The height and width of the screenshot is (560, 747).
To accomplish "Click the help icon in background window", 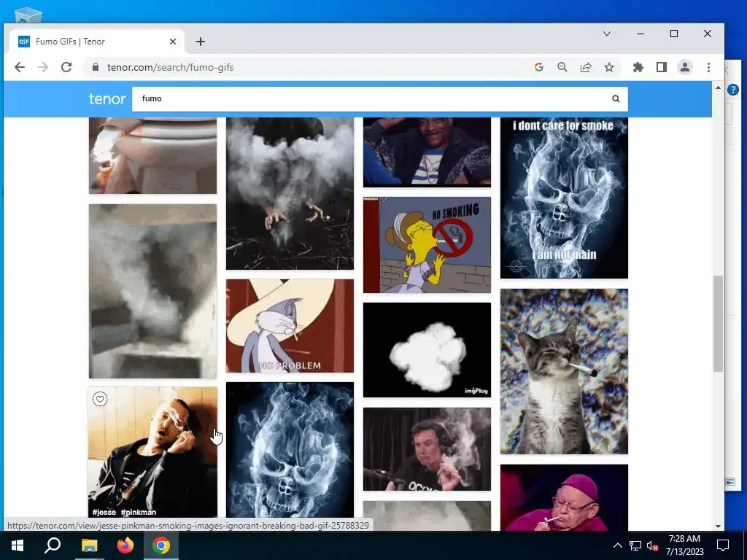I will coord(733,89).
